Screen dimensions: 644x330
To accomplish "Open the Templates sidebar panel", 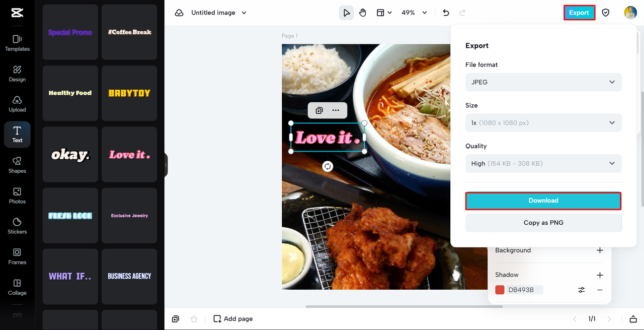I will (17, 43).
